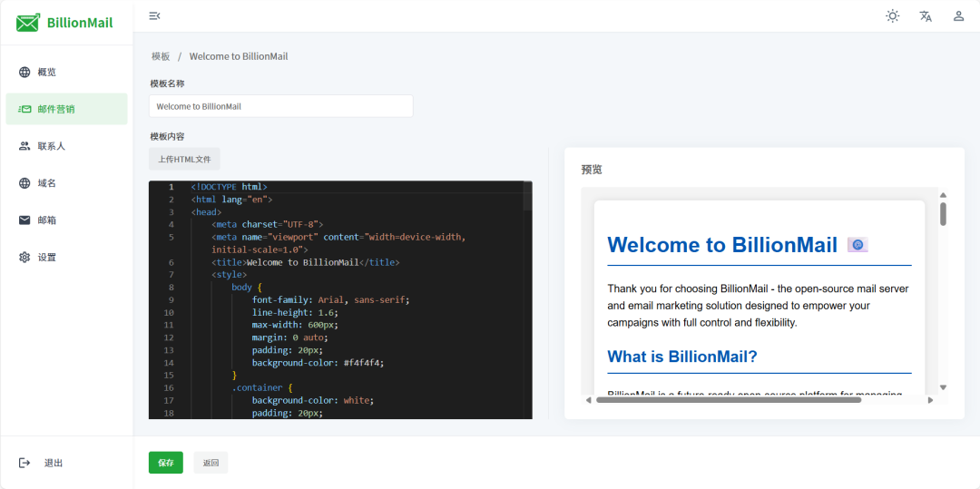The width and height of the screenshot is (980, 489).
Task: Click the BillionMail envelope logo
Action: (x=28, y=23)
